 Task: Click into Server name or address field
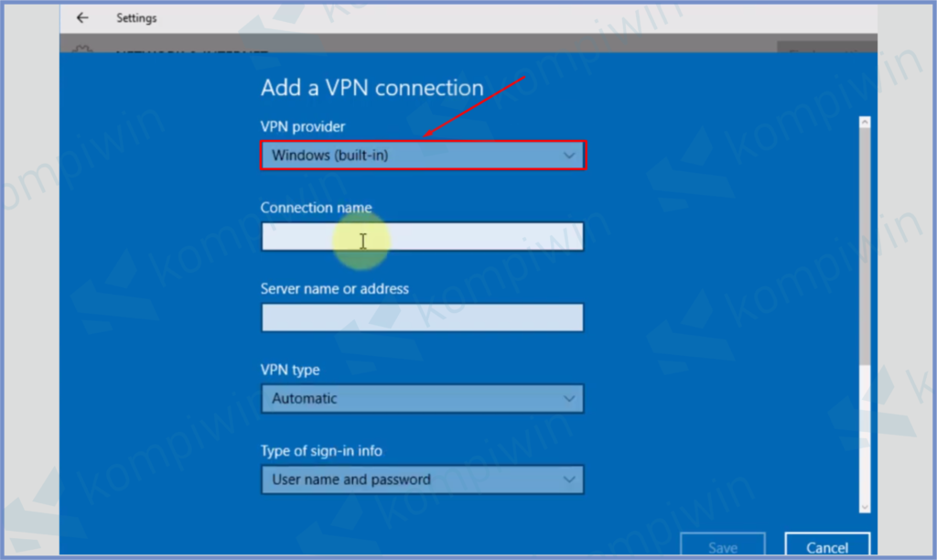(422, 318)
